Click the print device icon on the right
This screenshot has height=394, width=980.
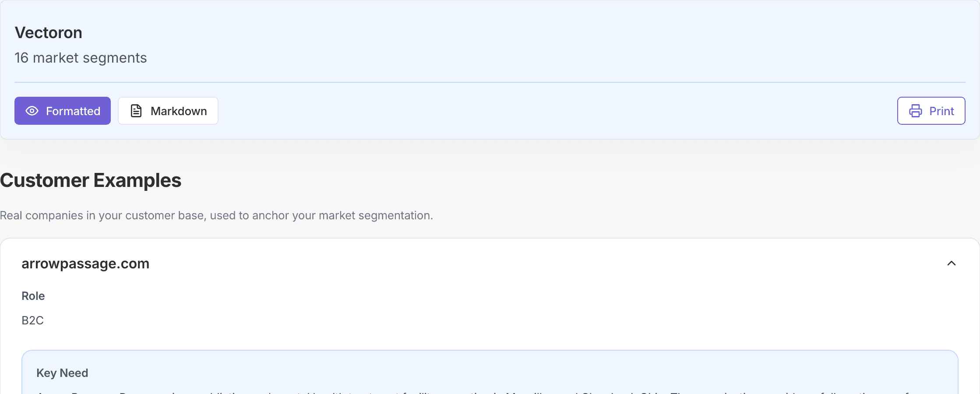coord(916,111)
